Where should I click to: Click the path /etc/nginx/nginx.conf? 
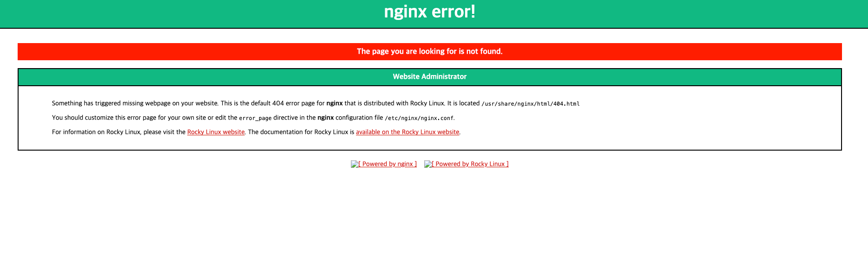pos(419,118)
